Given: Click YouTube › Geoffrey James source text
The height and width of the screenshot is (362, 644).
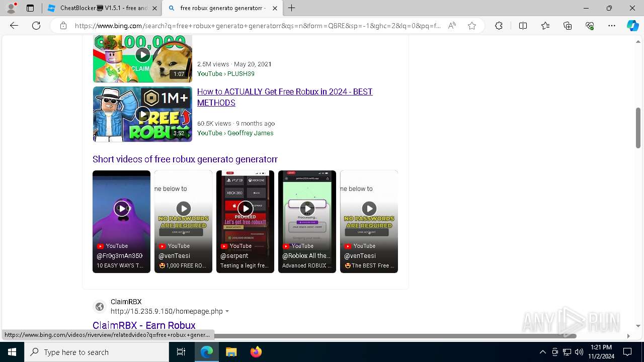Looking at the screenshot, I should (x=235, y=133).
